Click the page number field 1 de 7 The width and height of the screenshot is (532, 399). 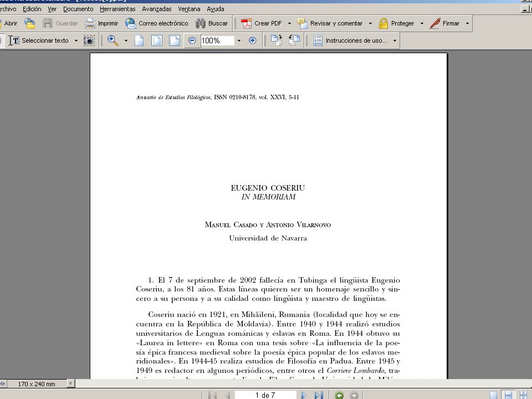pyautogui.click(x=265, y=395)
